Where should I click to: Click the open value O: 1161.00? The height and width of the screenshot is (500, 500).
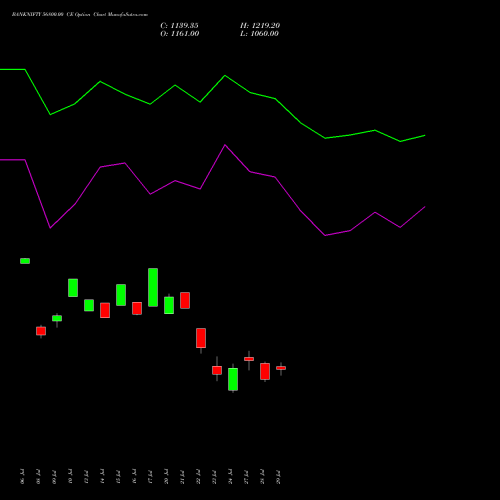tap(180, 33)
